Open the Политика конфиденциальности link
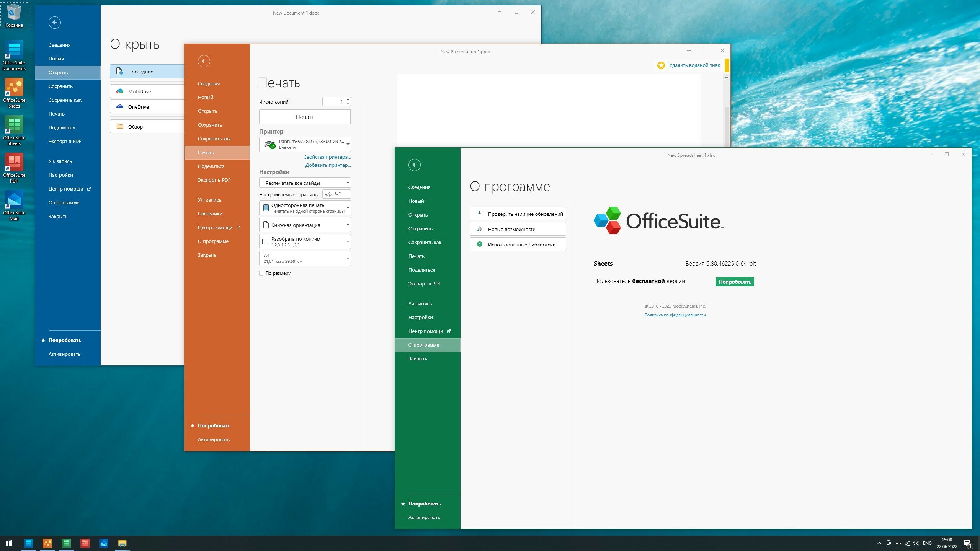 tap(675, 315)
